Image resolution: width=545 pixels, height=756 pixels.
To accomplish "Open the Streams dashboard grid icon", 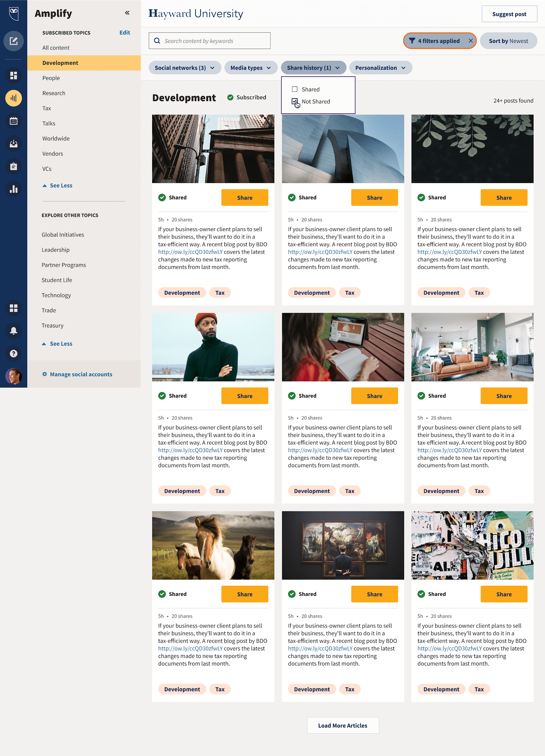I will (x=13, y=76).
